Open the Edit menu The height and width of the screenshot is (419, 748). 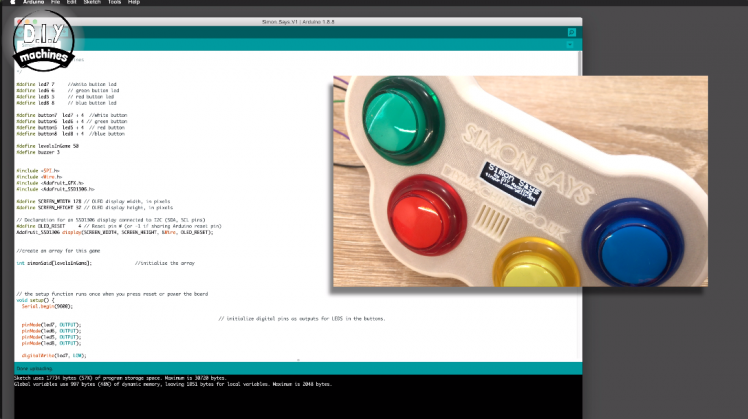(x=72, y=2)
